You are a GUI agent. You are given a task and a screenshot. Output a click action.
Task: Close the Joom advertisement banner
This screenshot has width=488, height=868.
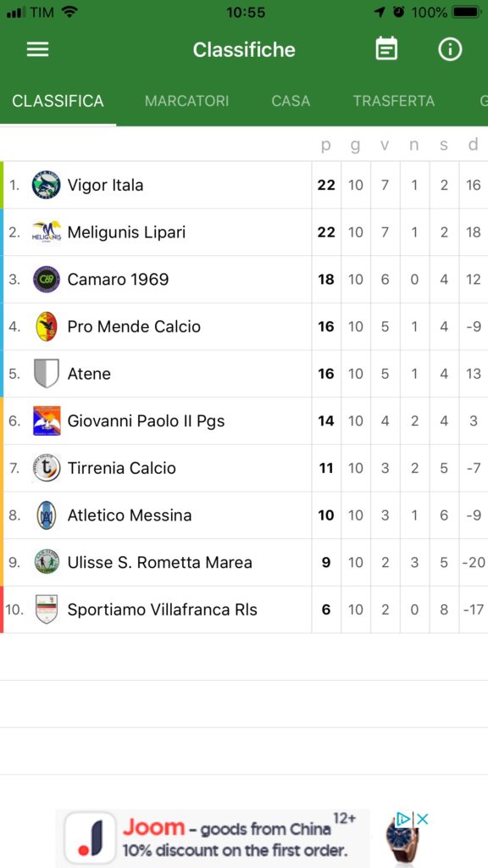[423, 820]
